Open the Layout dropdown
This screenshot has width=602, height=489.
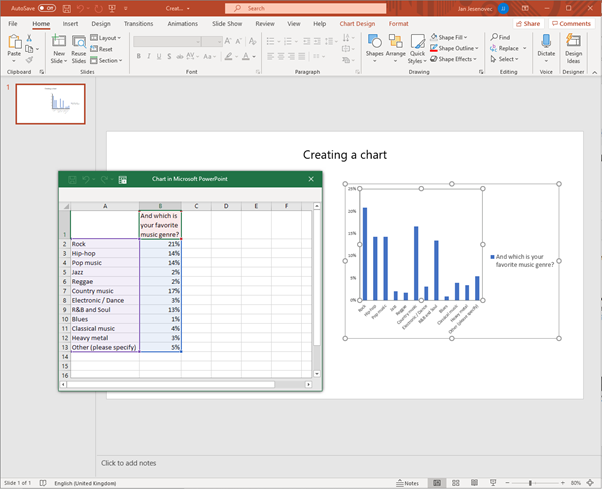point(107,37)
